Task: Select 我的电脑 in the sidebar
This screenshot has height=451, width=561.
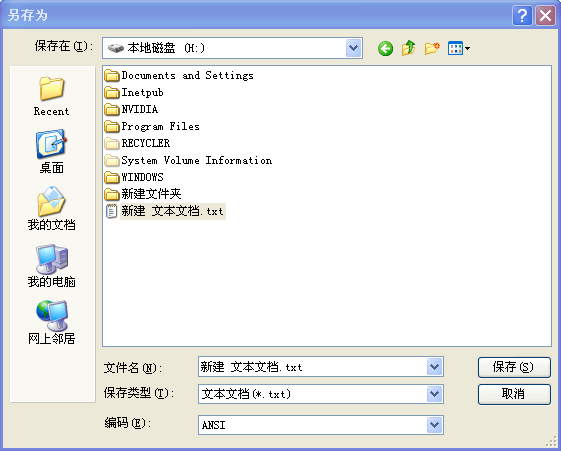Action: click(x=52, y=266)
